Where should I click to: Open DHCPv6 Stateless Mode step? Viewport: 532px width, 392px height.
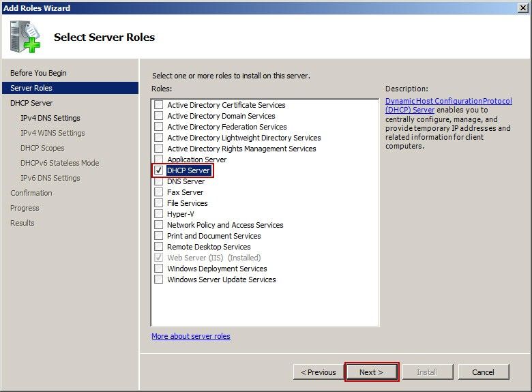pos(60,163)
